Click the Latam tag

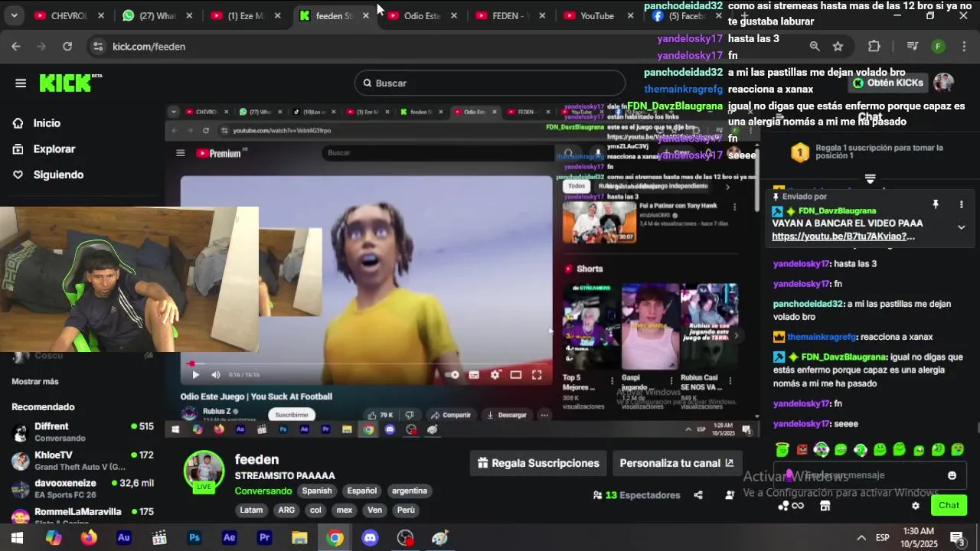251,510
